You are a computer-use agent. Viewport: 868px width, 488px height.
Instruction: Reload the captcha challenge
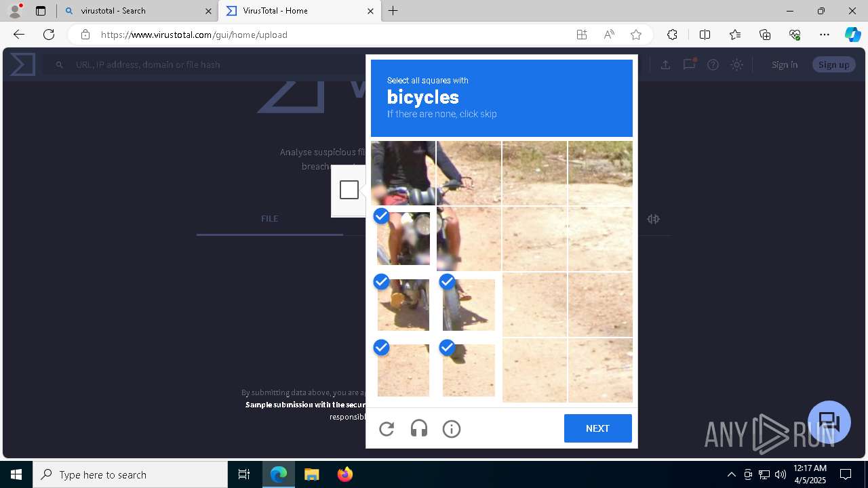tap(387, 428)
